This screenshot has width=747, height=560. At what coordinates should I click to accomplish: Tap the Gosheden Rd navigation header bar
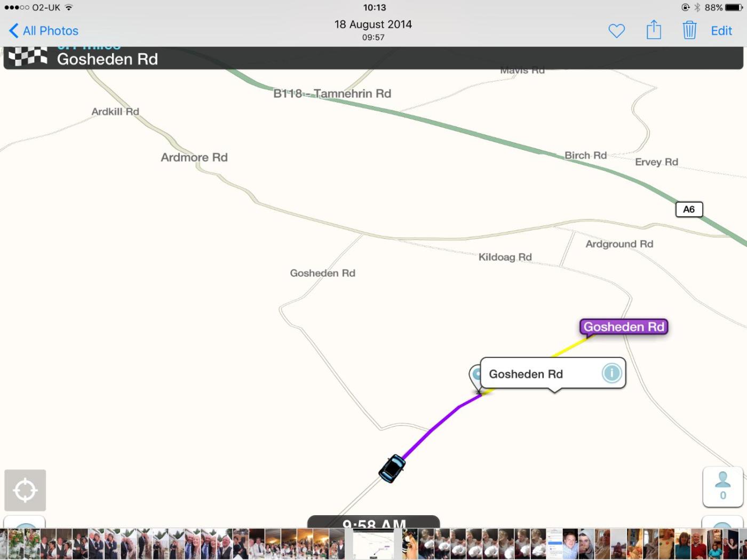point(373,59)
